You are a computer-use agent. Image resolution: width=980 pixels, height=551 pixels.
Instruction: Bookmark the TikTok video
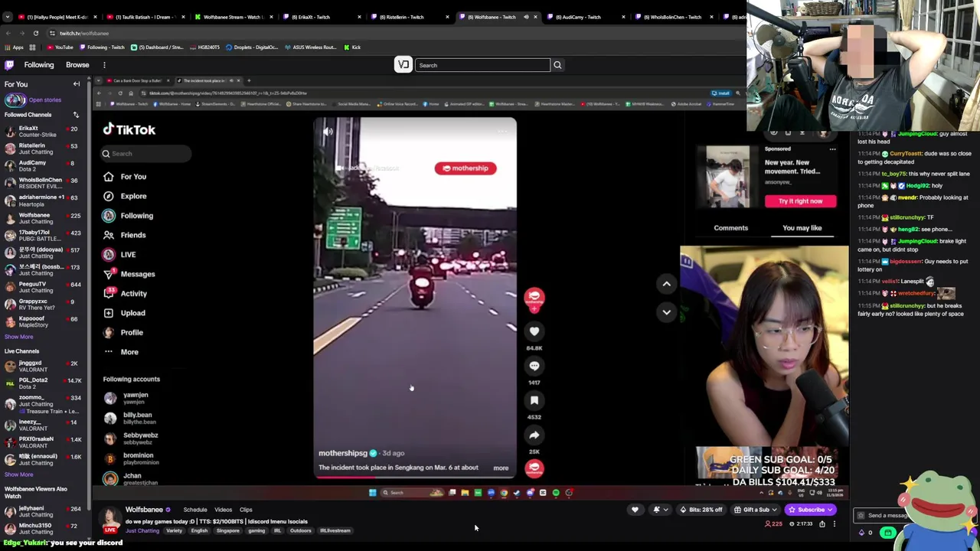[534, 400]
